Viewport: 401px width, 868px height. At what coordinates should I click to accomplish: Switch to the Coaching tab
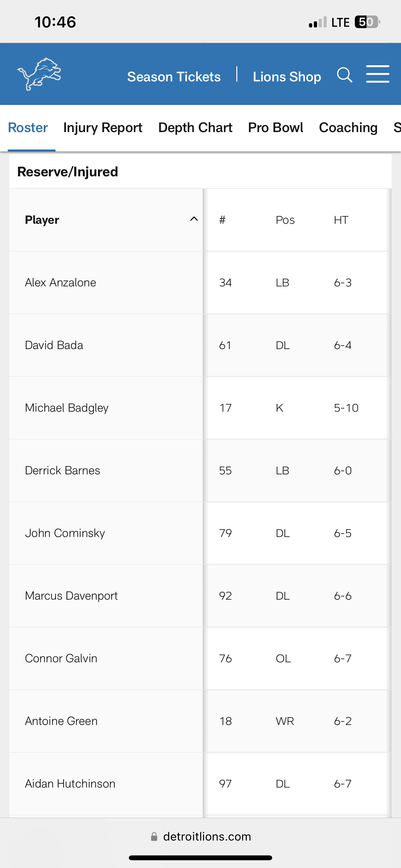pyautogui.click(x=348, y=128)
